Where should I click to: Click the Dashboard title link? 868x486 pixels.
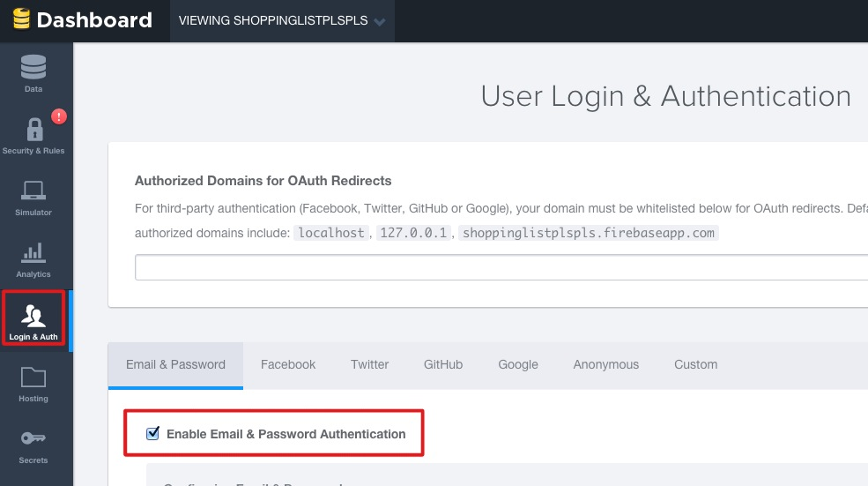coord(94,20)
